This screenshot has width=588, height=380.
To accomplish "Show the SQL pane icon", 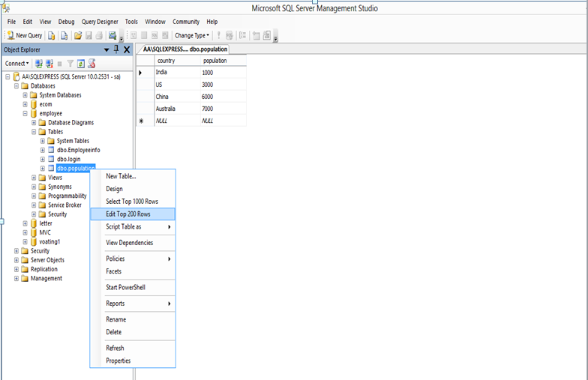I will click(x=154, y=36).
